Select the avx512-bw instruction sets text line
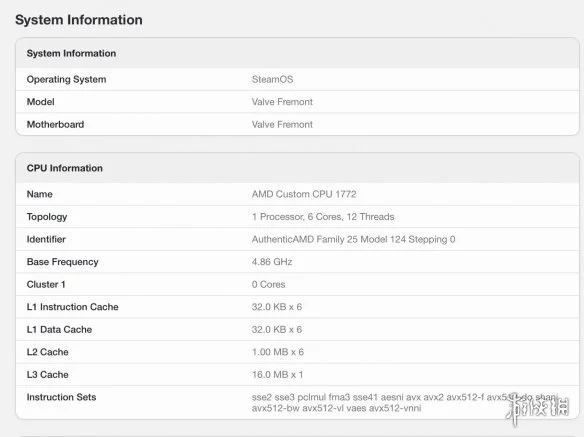584x437 pixels. coord(336,408)
